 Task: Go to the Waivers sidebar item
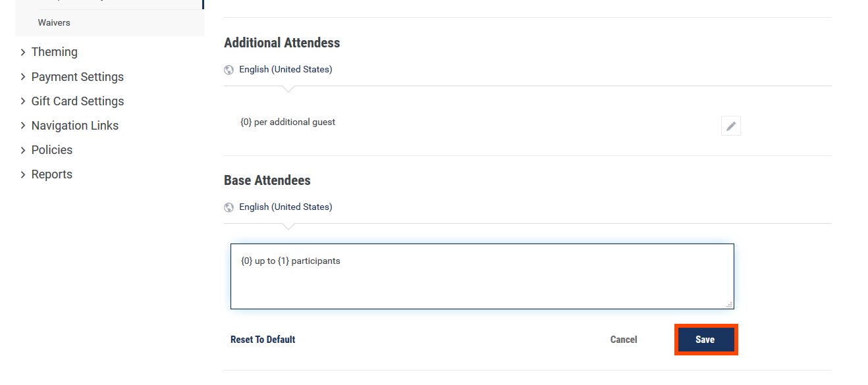point(54,22)
